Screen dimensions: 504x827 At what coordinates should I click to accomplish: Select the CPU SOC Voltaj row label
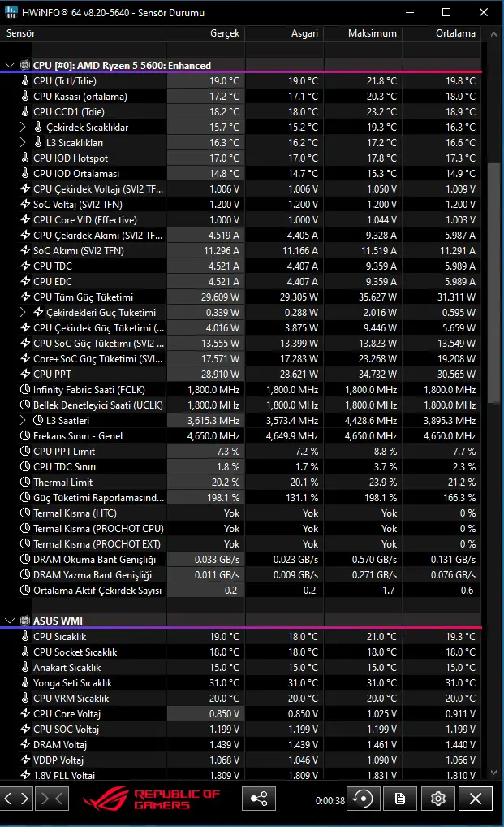(67, 729)
